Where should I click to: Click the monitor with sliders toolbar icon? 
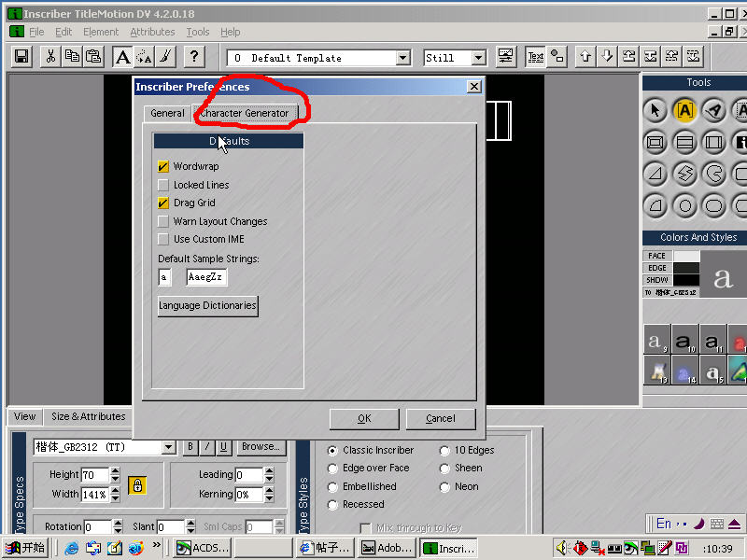[x=505, y=57]
